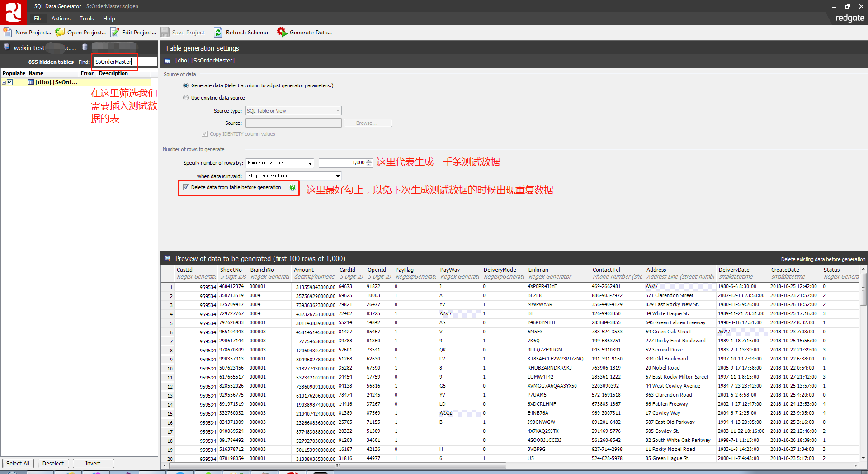The width and height of the screenshot is (868, 474).
Task: Open the New Project icon
Action: click(7, 32)
